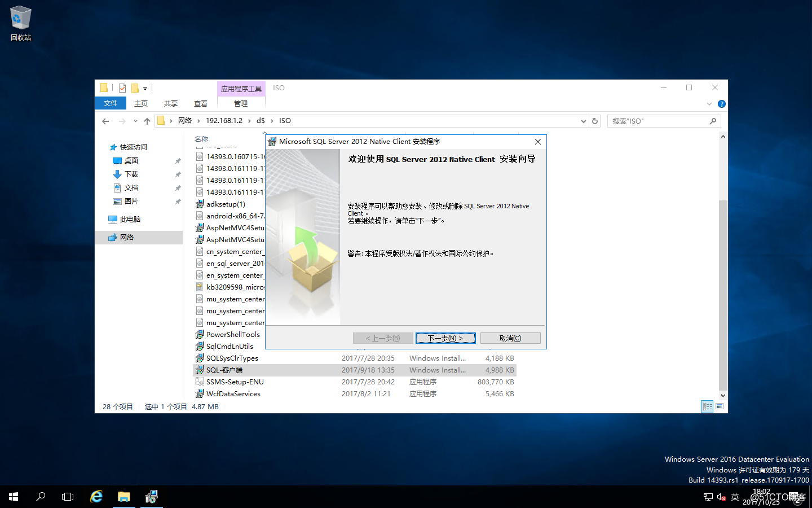The image size is (812, 508).
Task: Select 图片 in navigation pane
Action: tap(131, 202)
